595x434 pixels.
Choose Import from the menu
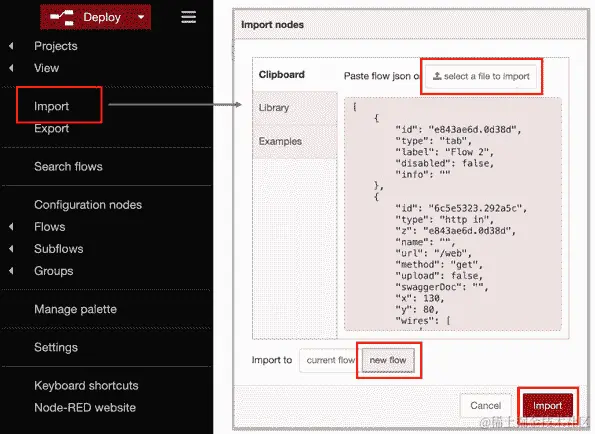[52, 106]
